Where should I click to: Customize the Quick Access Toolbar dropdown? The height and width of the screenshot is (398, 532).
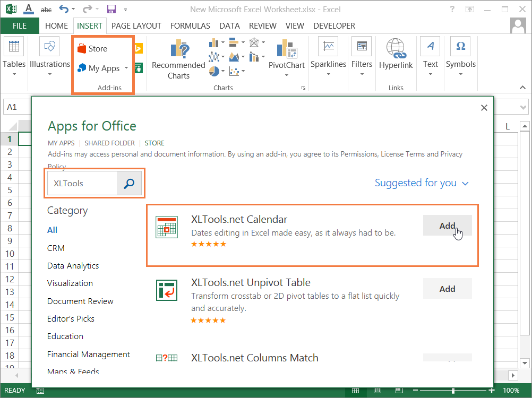(x=125, y=10)
